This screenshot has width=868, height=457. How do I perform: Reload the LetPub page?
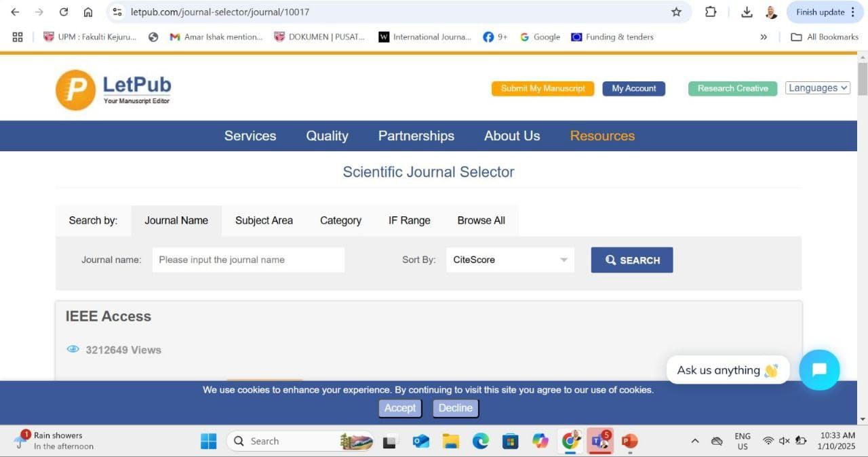tap(64, 12)
